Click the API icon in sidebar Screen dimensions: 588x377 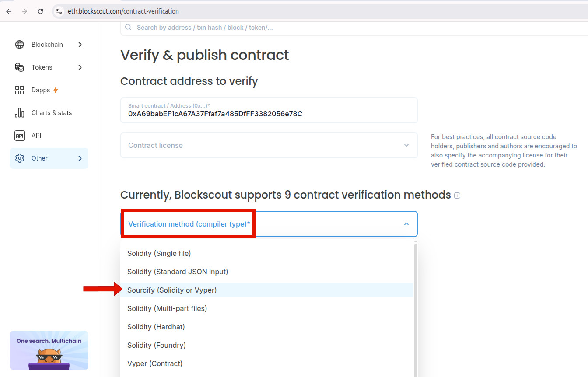click(19, 136)
